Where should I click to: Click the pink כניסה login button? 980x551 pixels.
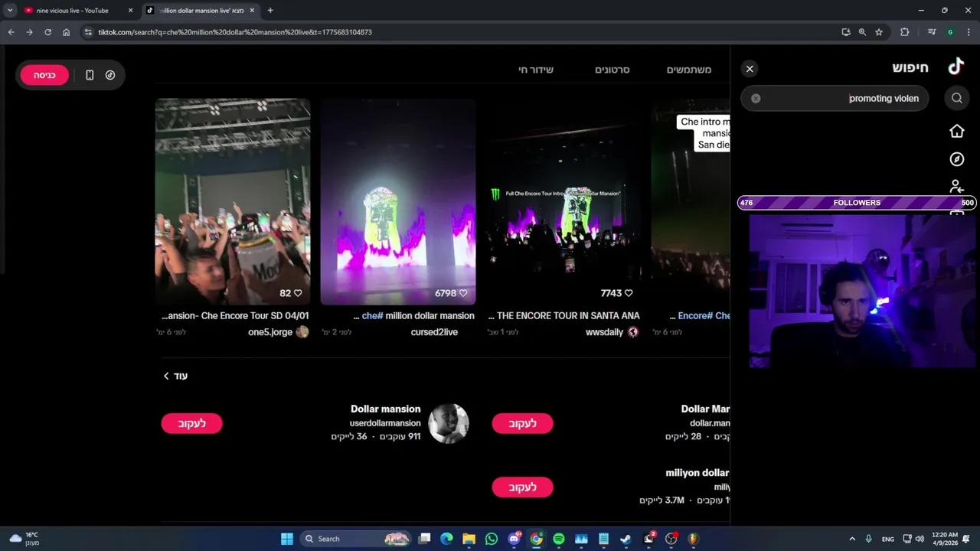click(44, 75)
